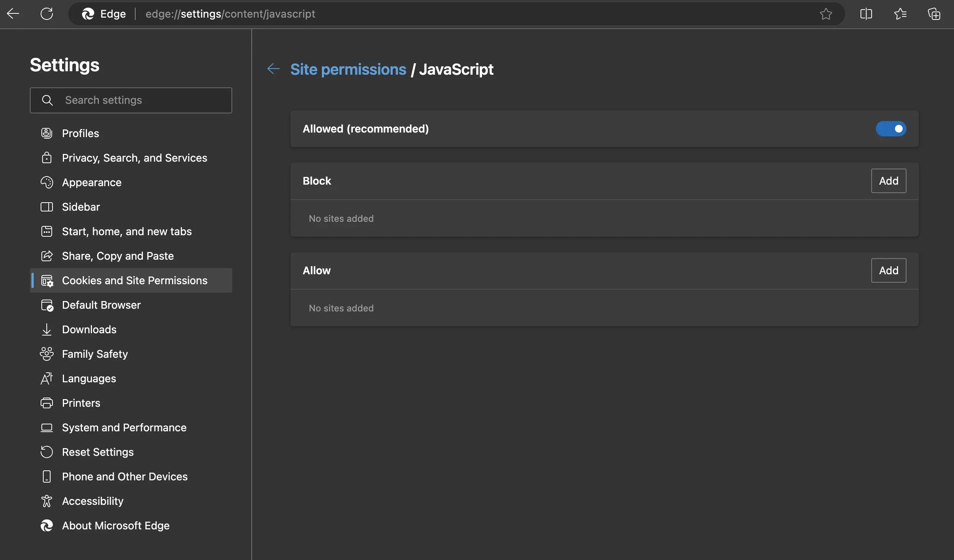Open Appearance settings via palette icon
Image resolution: width=954 pixels, height=560 pixels.
pos(47,182)
